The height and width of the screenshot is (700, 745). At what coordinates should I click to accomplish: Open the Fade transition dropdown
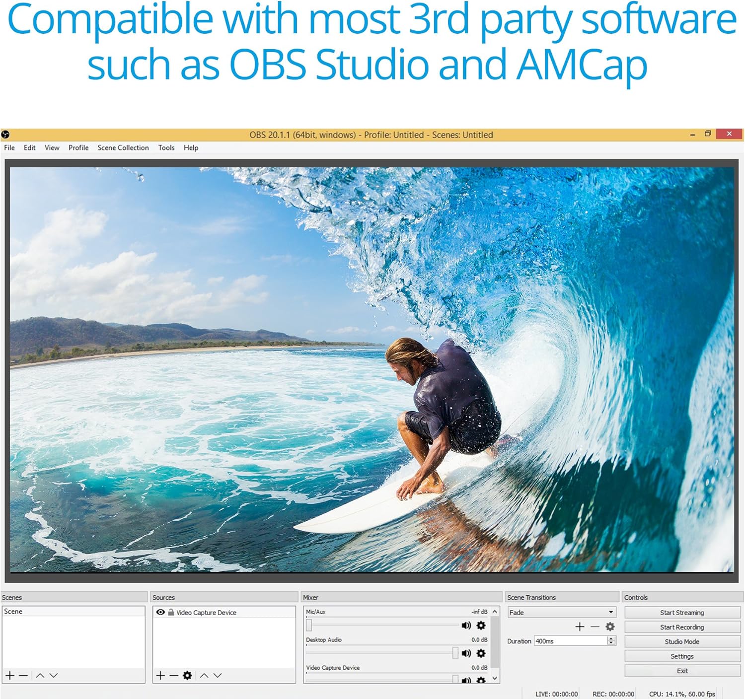[x=562, y=613]
